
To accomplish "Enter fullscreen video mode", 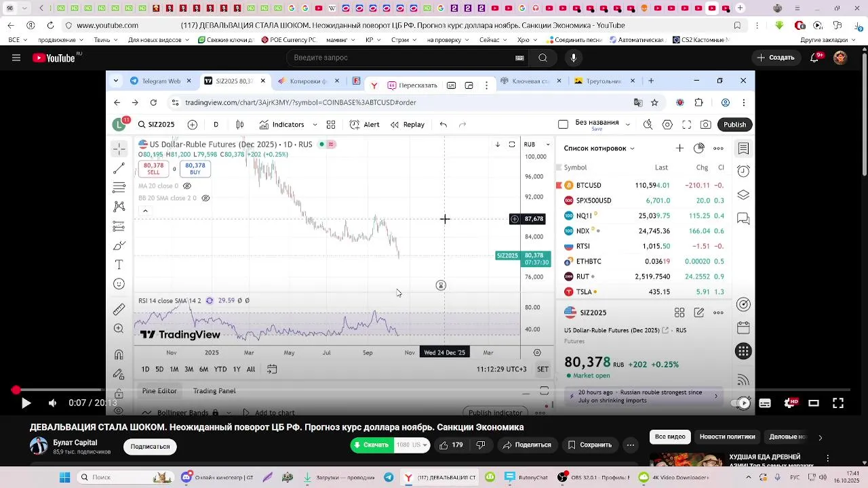I will [x=838, y=403].
